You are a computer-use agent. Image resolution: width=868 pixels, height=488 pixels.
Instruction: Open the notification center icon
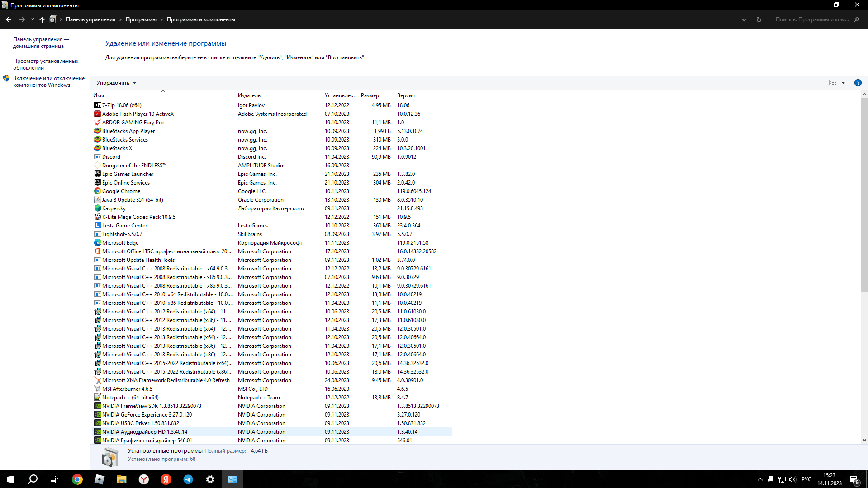coord(854,479)
